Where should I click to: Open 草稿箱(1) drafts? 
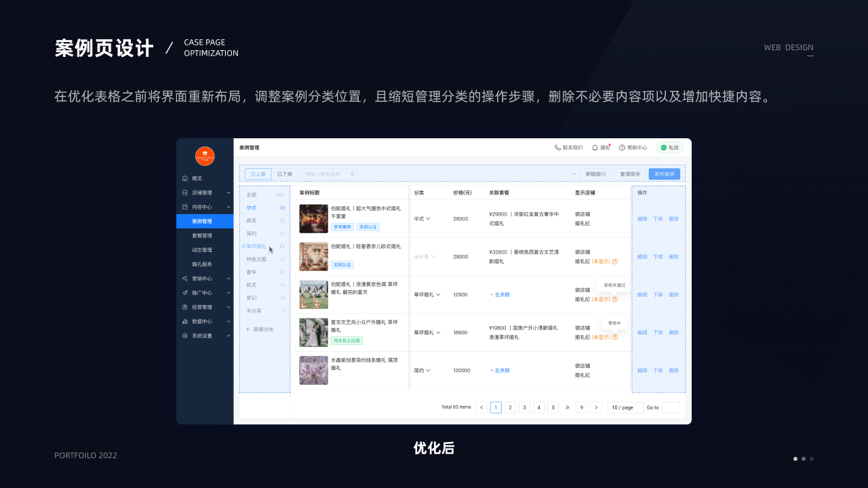595,174
